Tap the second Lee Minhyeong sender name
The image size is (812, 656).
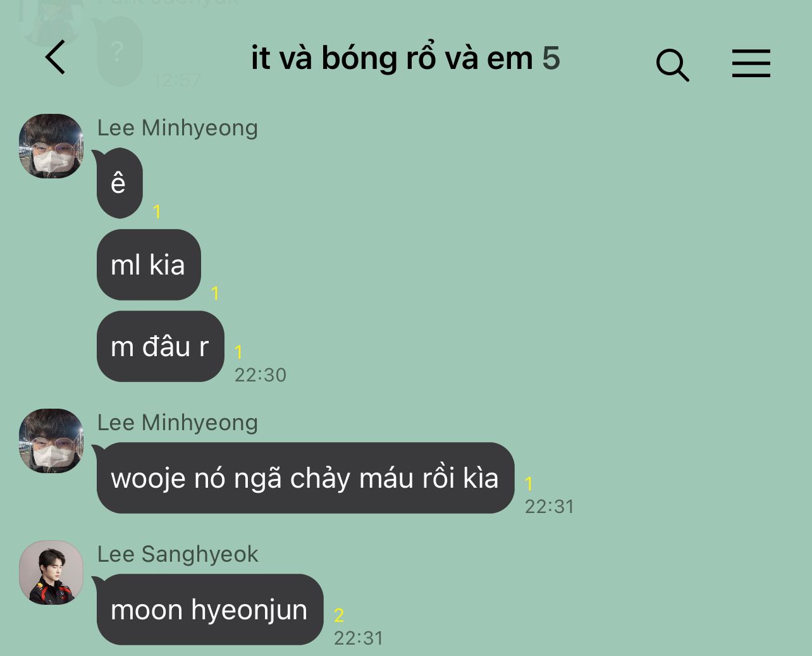(178, 423)
